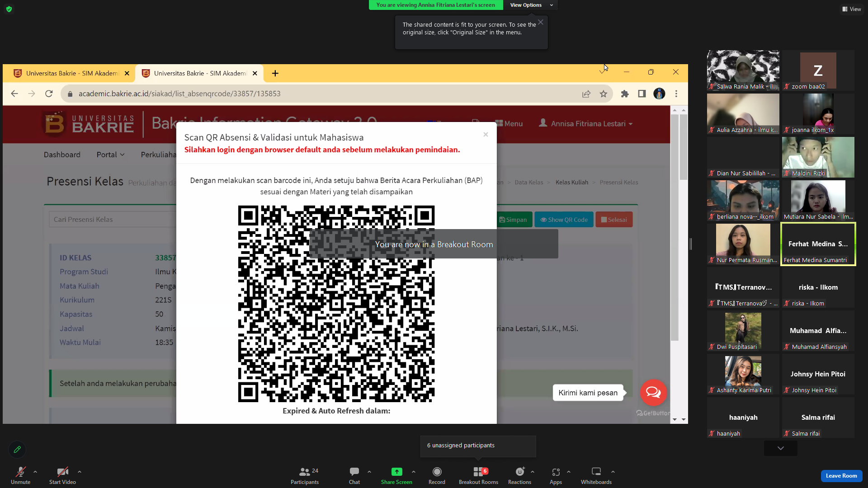Open browser extensions puzzle icon
This screenshot has height=488, width=868.
[625, 94]
